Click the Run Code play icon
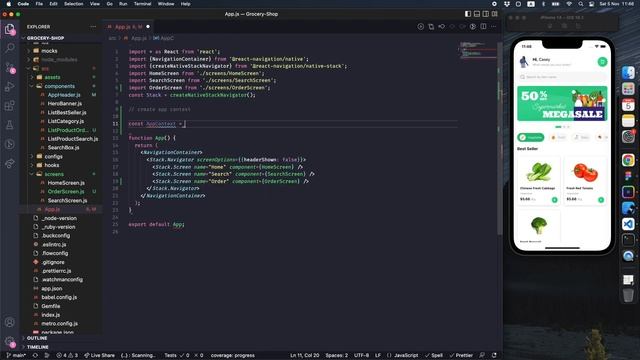The image size is (640, 360). click(x=420, y=27)
